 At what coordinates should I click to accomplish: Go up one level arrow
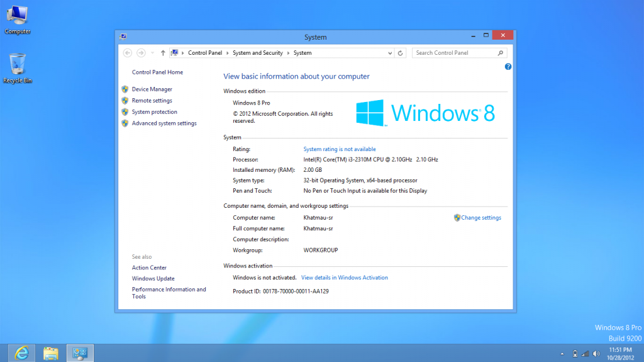pos(163,53)
